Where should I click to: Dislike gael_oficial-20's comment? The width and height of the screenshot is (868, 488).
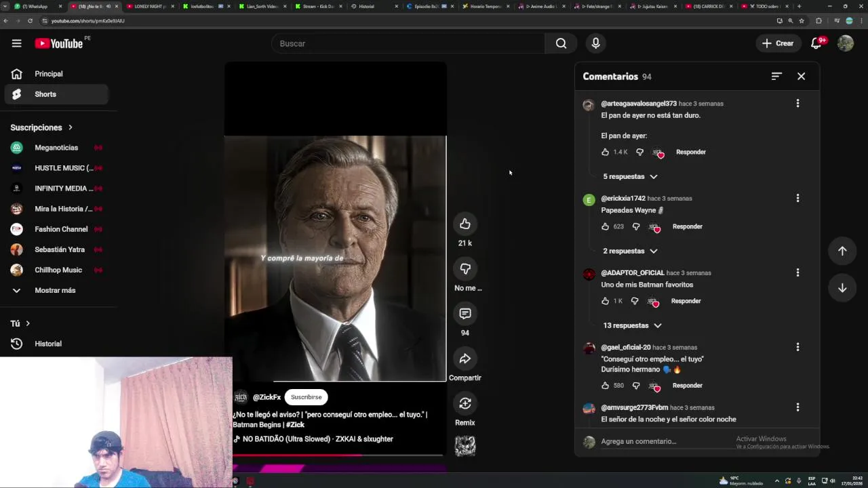click(x=636, y=386)
